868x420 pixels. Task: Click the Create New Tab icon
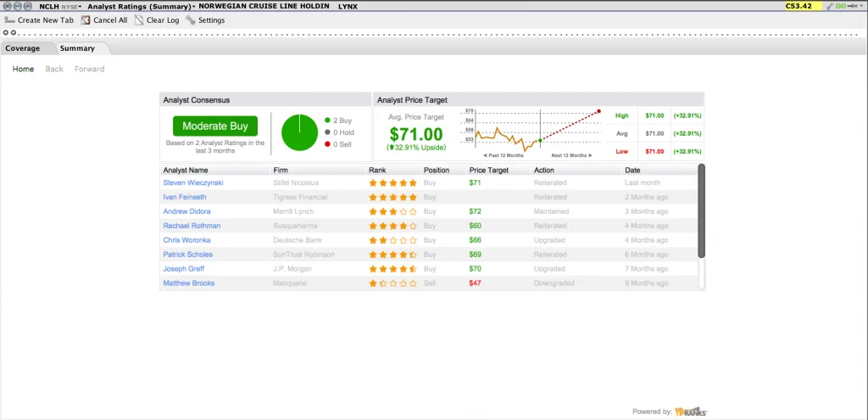tap(9, 20)
